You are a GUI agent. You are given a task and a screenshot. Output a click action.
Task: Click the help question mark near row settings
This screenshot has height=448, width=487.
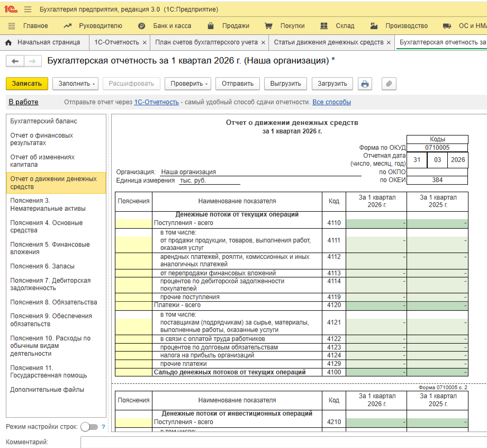pyautogui.click(x=103, y=427)
